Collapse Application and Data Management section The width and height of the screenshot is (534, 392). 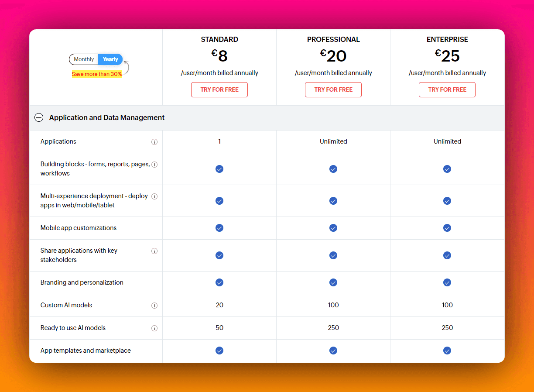(39, 117)
